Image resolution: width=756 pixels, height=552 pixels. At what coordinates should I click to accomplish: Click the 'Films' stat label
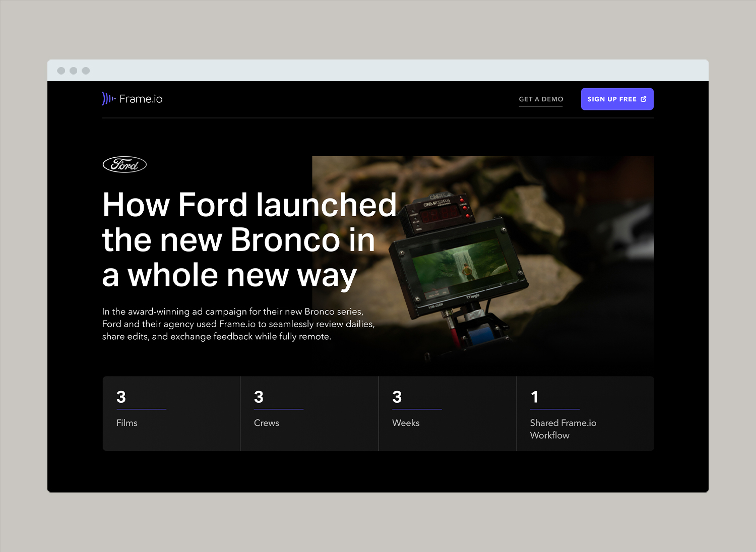click(127, 423)
